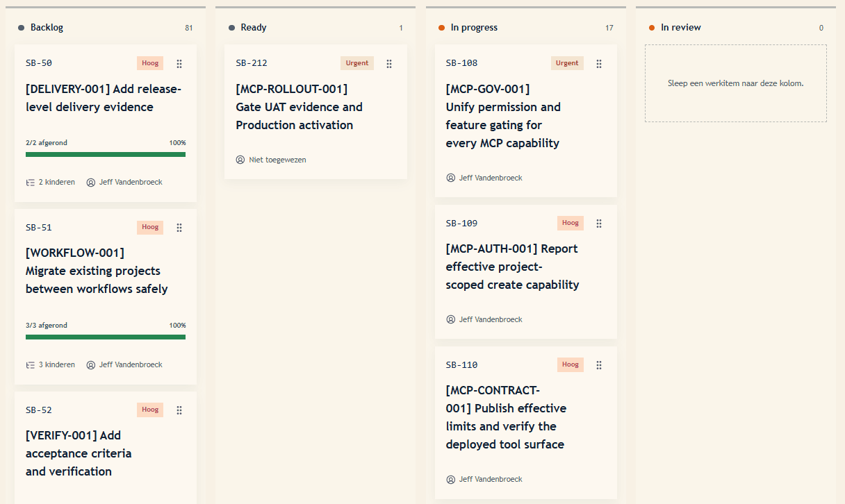Viewport: 845px width, 504px height.
Task: Click Jeff Vandenbroeck name on card SB-109
Action: (x=491, y=320)
